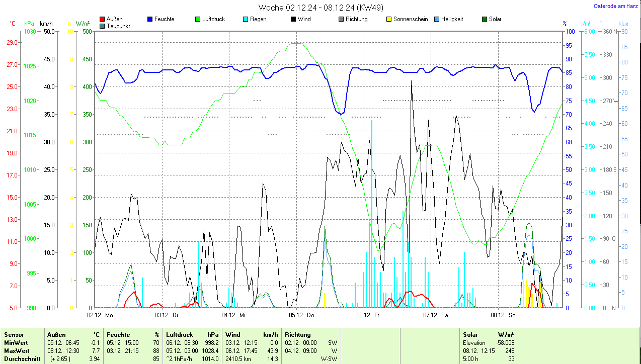This screenshot has width=641, height=364.
Task: Click the Solar W/m² header in table
Action: coord(489,335)
